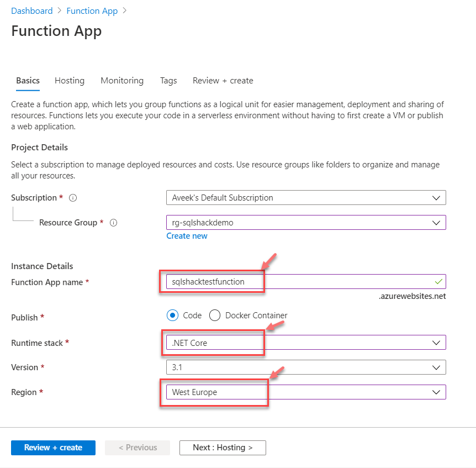Click the Subscription info icon
The image size is (476, 468).
pyautogui.click(x=73, y=198)
